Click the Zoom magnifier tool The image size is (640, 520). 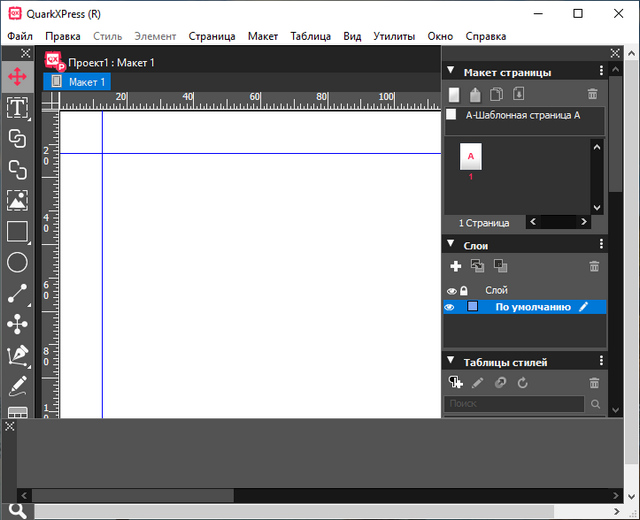point(17,510)
